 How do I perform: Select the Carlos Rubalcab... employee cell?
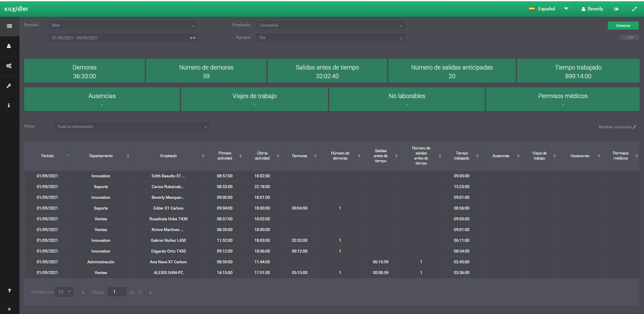click(168, 187)
